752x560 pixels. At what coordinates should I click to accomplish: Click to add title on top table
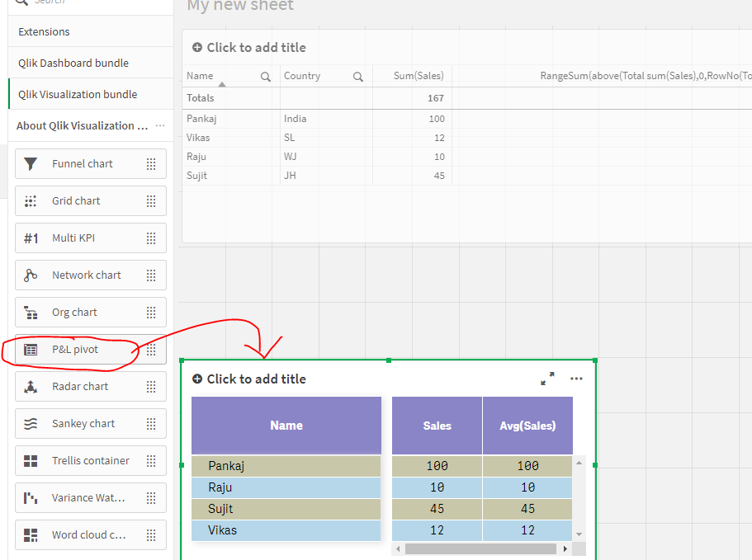[256, 48]
